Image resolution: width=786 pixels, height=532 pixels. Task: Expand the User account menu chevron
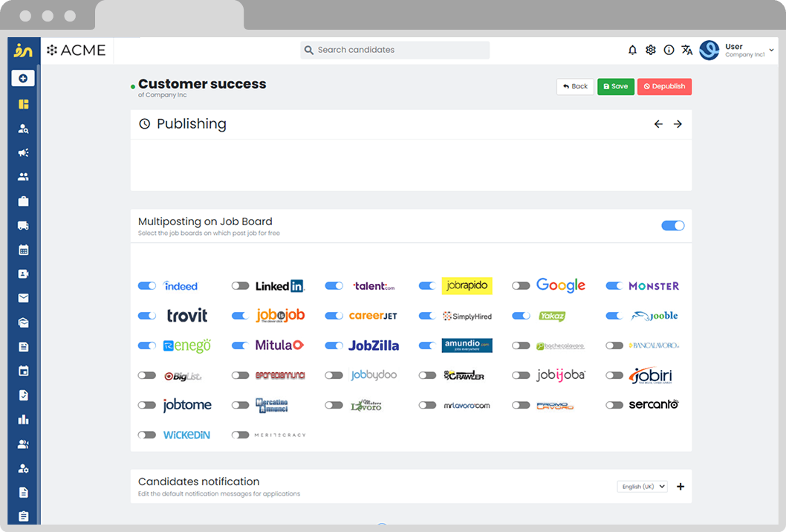coord(771,50)
